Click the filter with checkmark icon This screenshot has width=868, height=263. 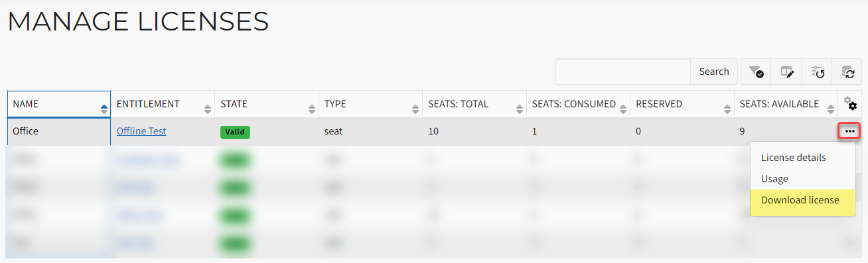click(x=756, y=72)
